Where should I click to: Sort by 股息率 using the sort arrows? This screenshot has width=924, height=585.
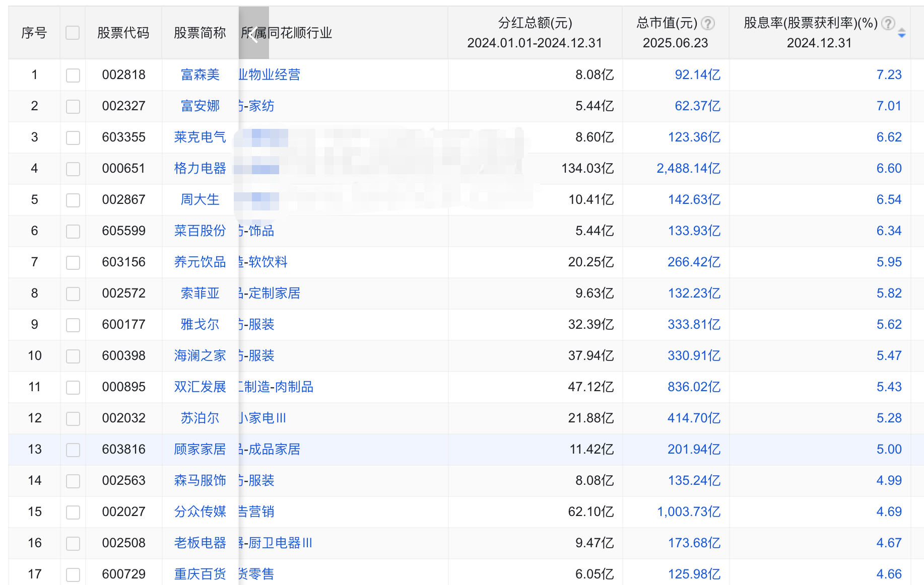tap(902, 33)
